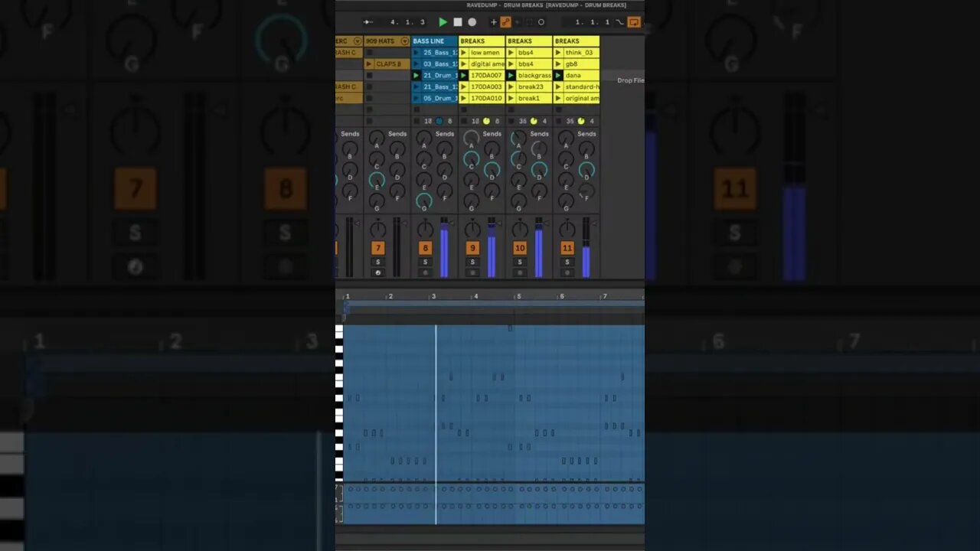
Task: Toggle track 9 activator button
Action: pyautogui.click(x=472, y=248)
